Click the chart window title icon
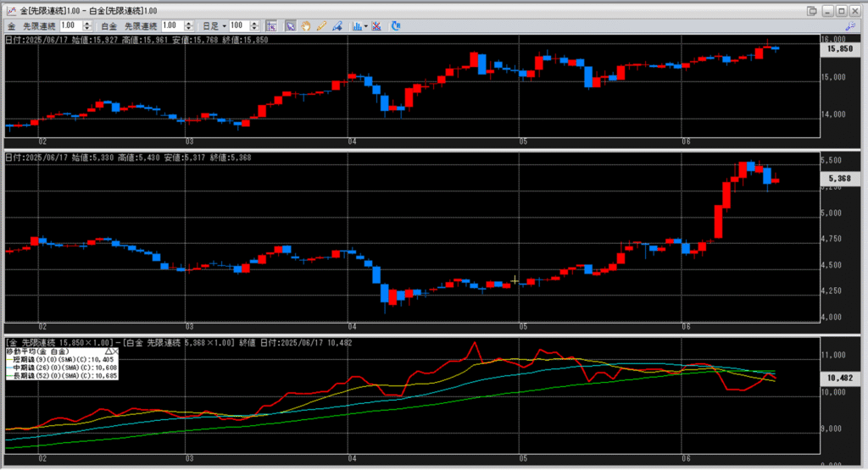868x470 pixels. coord(11,10)
